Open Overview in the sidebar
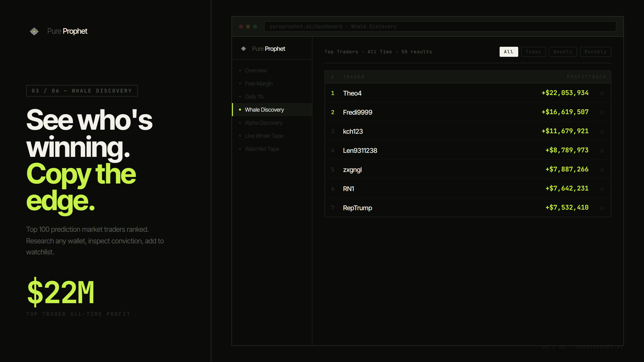 coord(256,71)
